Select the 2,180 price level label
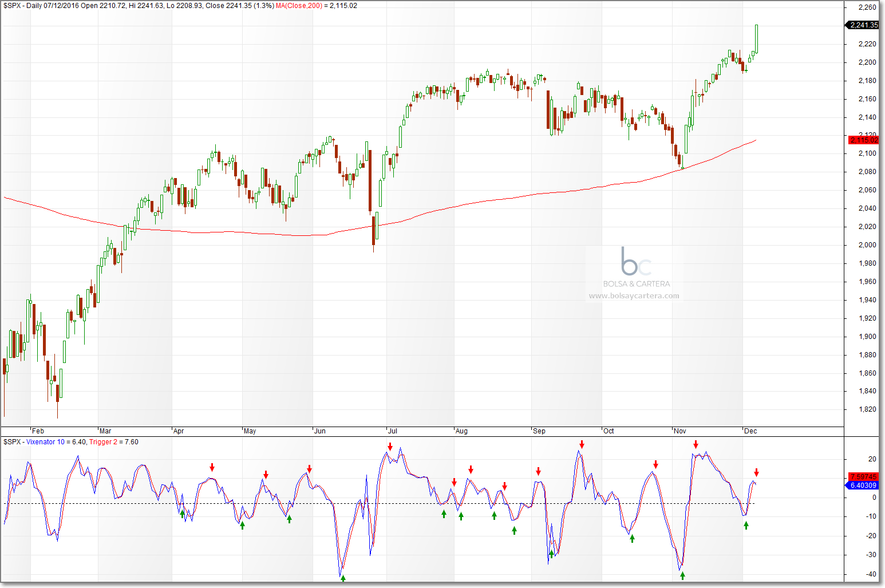The height and width of the screenshot is (588, 885). (868, 81)
